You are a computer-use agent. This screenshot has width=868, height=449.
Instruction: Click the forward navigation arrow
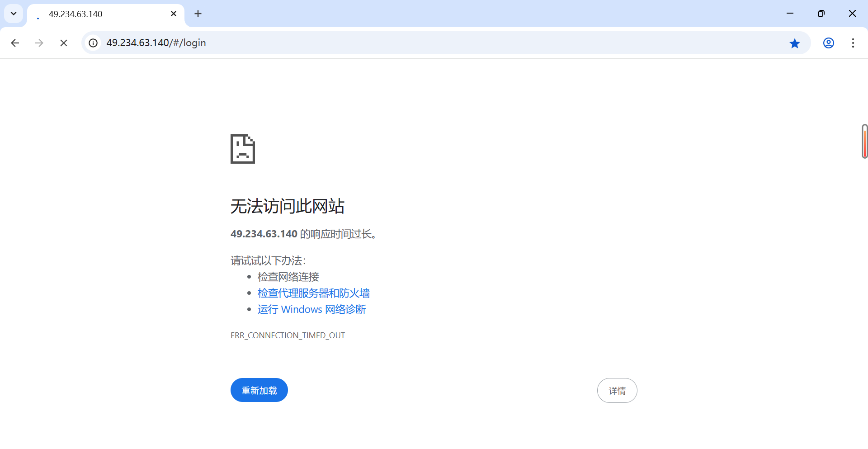coord(39,43)
